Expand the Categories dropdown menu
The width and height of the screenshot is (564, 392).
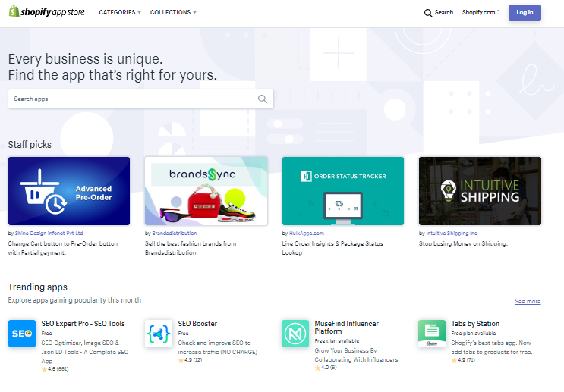coord(119,12)
